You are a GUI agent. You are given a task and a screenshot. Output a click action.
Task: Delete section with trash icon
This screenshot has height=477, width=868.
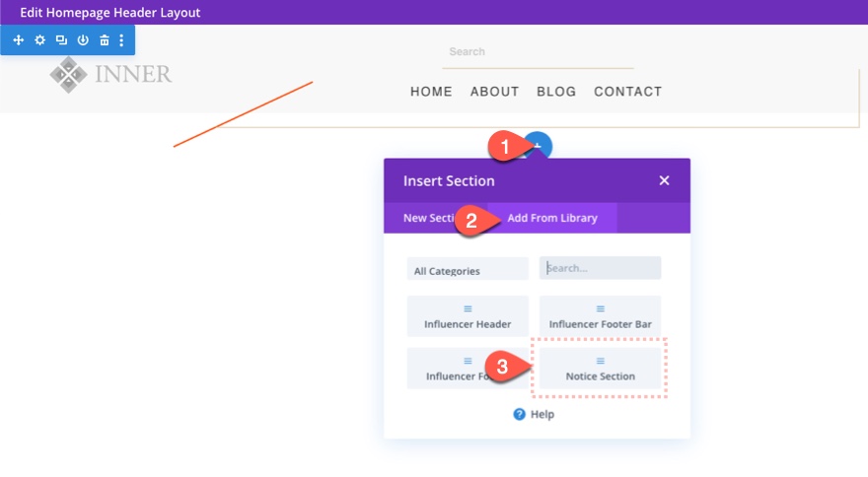tap(105, 40)
